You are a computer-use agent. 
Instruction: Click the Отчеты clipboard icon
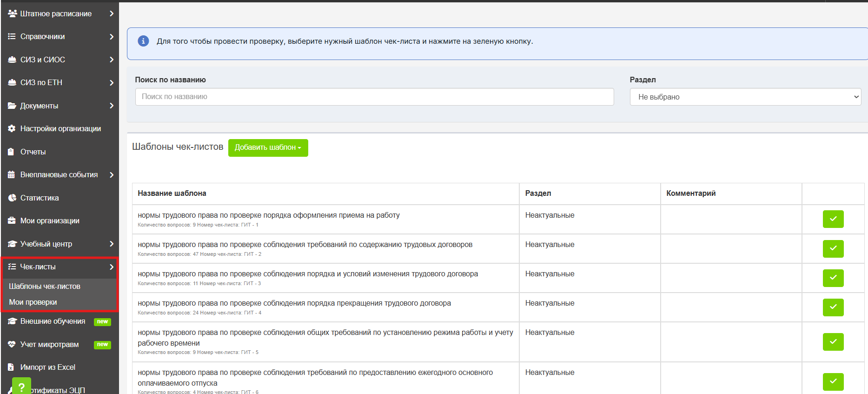pyautogui.click(x=11, y=152)
